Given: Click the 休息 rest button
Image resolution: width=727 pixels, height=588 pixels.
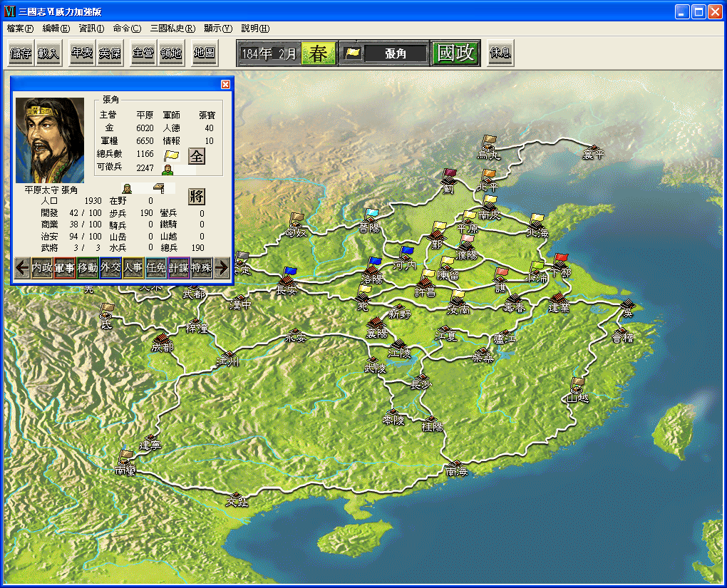Looking at the screenshot, I should point(500,53).
